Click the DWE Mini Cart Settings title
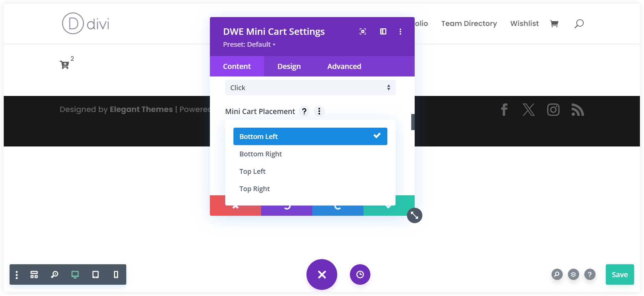644x296 pixels. pos(274,31)
